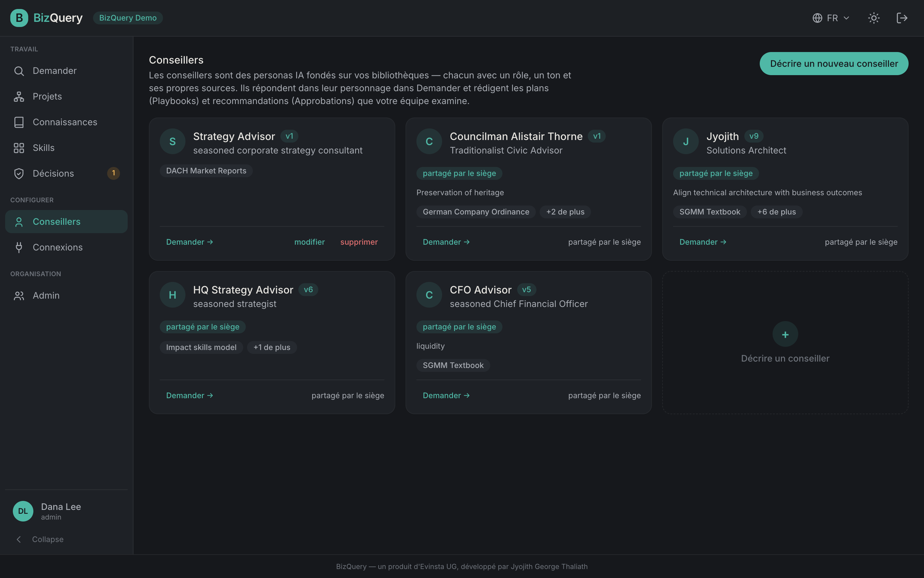Expand +6 de plus on Jyojith card
This screenshot has height=578, width=924.
point(776,212)
